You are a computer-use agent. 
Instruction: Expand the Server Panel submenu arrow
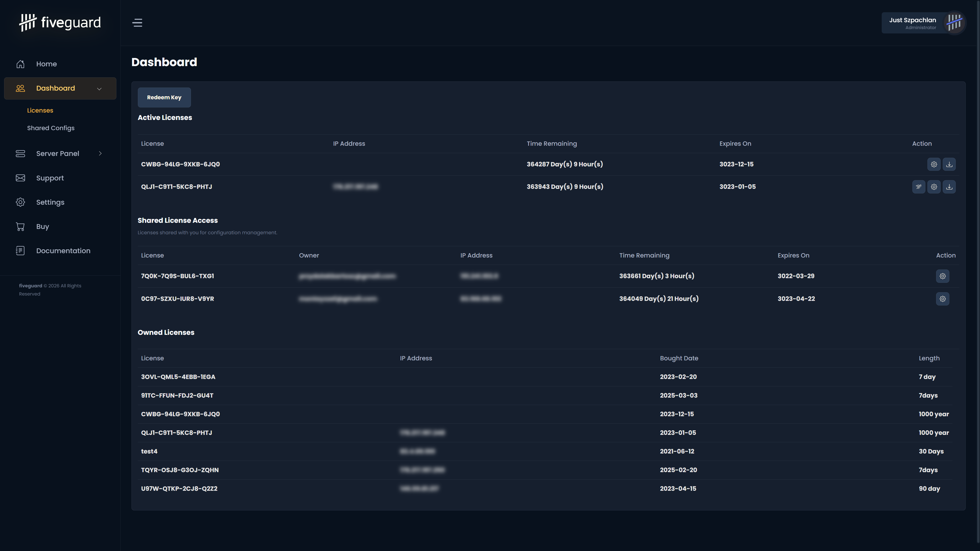pyautogui.click(x=100, y=154)
